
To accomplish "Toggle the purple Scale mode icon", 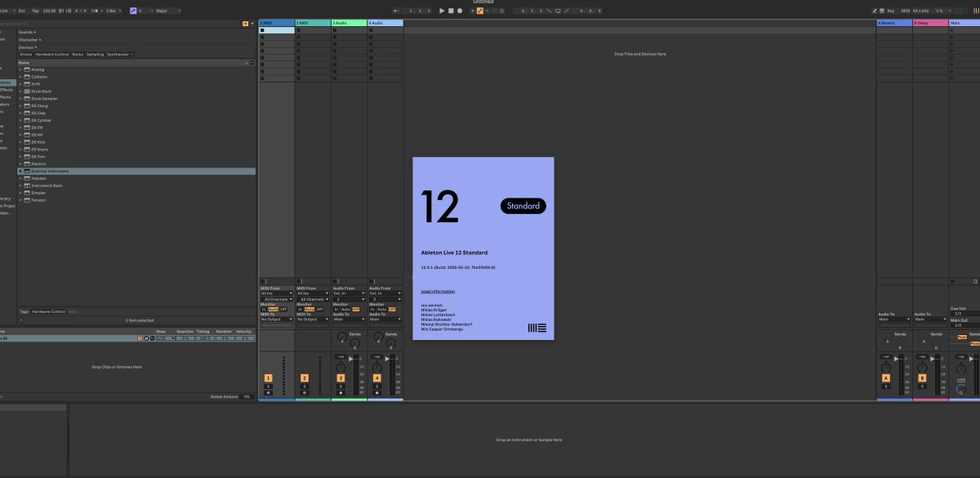I will (134, 11).
